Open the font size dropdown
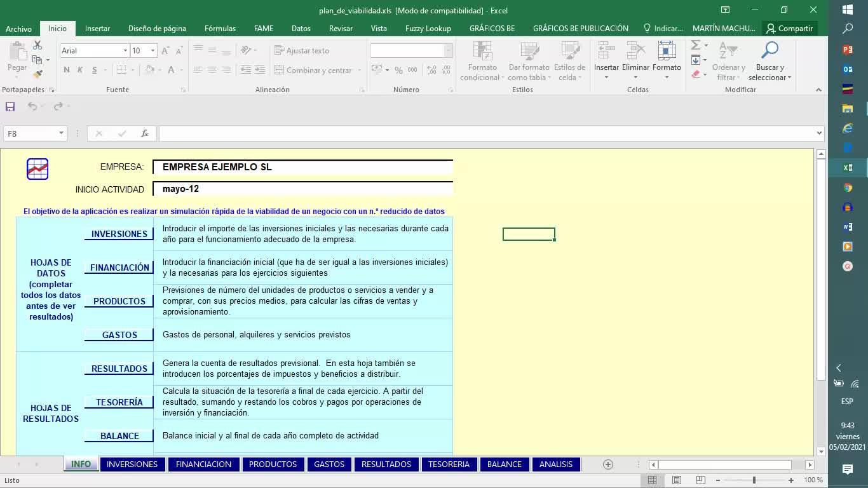This screenshot has width=868, height=488. (x=153, y=51)
